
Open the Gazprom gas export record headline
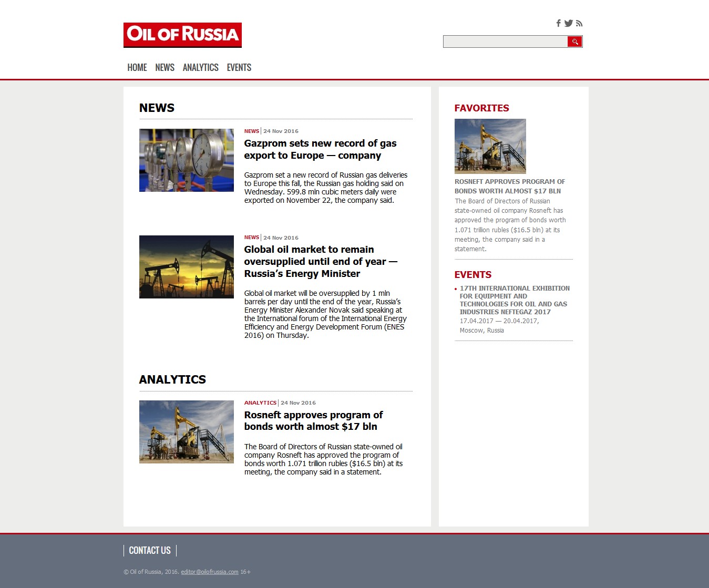point(320,149)
